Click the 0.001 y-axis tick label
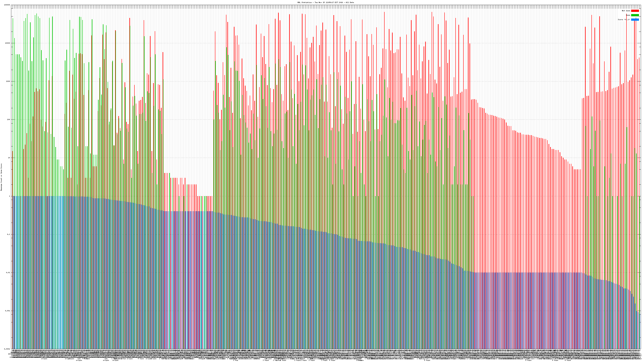The height and width of the screenshot is (362, 644). pyautogui.click(x=8, y=311)
